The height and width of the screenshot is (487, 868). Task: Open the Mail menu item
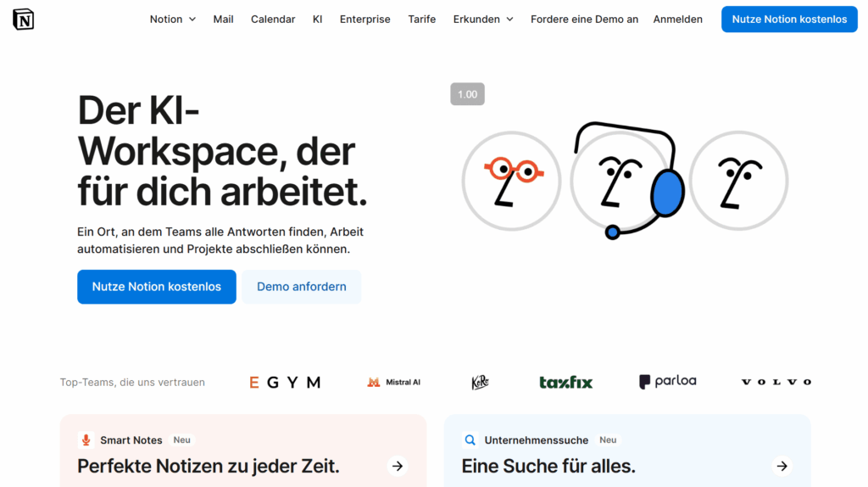223,20
